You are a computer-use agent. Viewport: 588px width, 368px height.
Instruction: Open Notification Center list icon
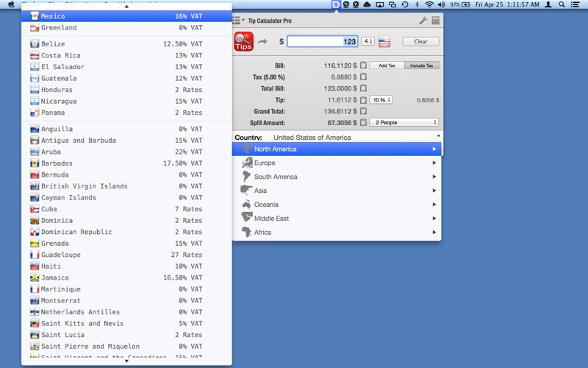[x=575, y=4]
